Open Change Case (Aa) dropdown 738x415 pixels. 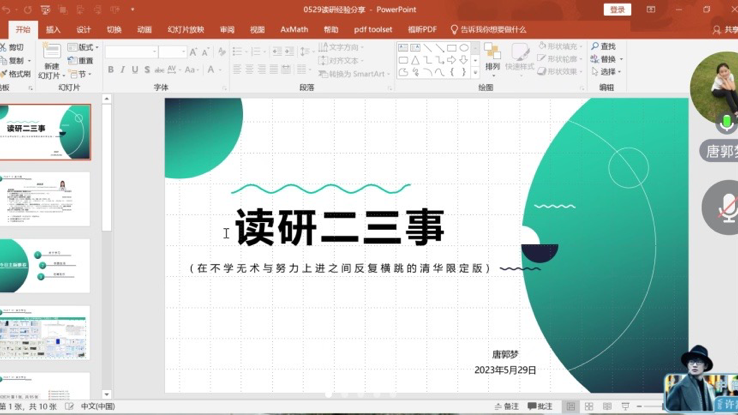tap(192, 70)
